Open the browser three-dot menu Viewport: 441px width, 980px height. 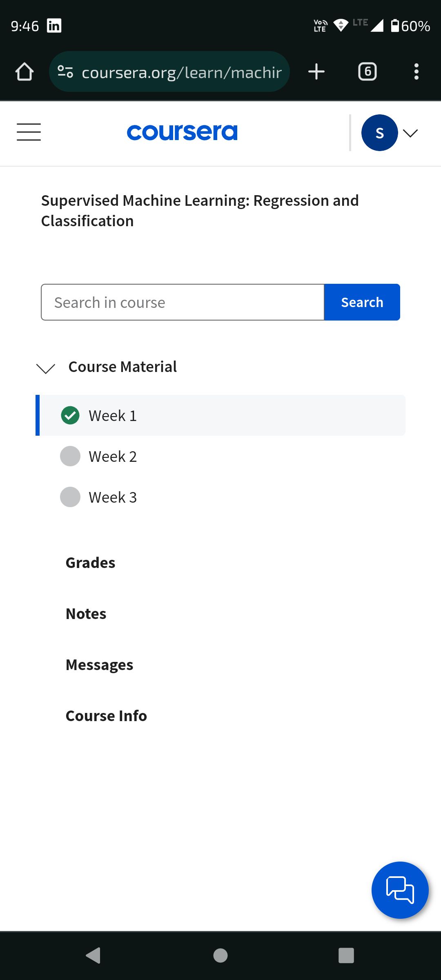pyautogui.click(x=416, y=72)
